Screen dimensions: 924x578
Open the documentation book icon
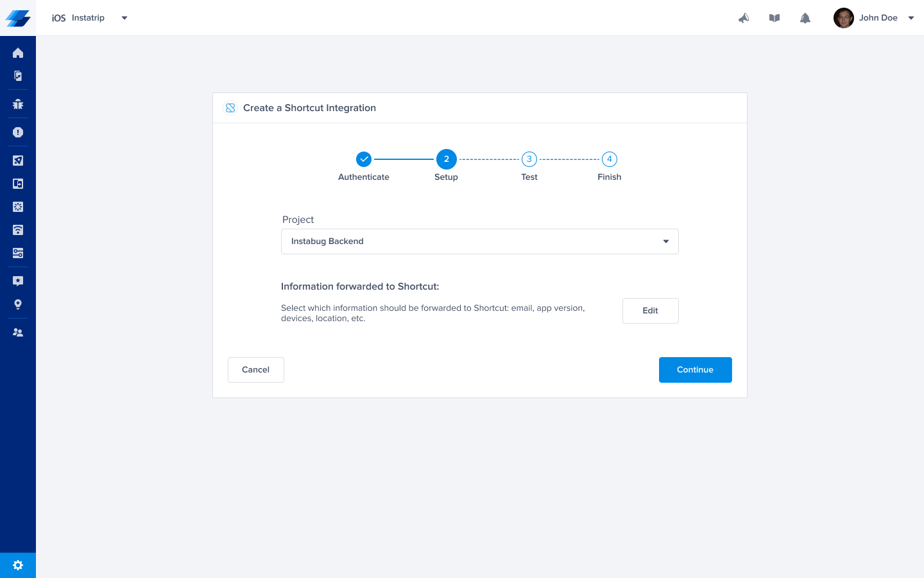pyautogui.click(x=774, y=18)
